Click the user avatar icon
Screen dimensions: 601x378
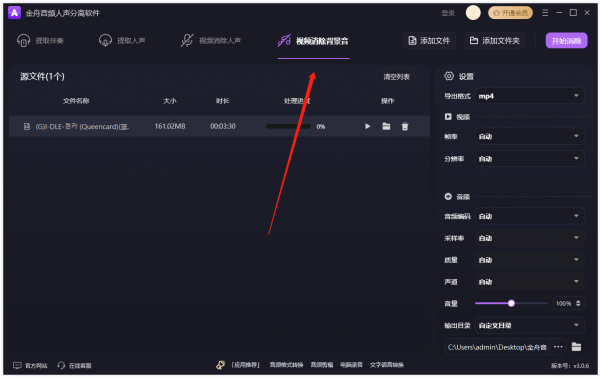(x=473, y=13)
